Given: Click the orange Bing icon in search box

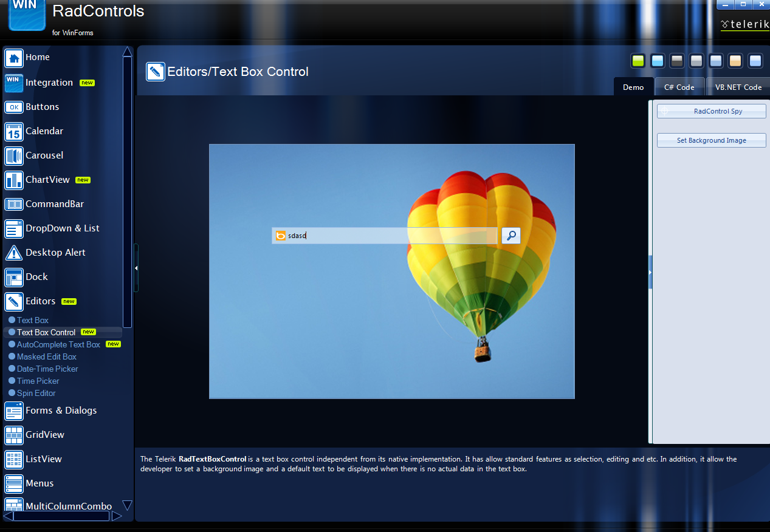Looking at the screenshot, I should 280,236.
